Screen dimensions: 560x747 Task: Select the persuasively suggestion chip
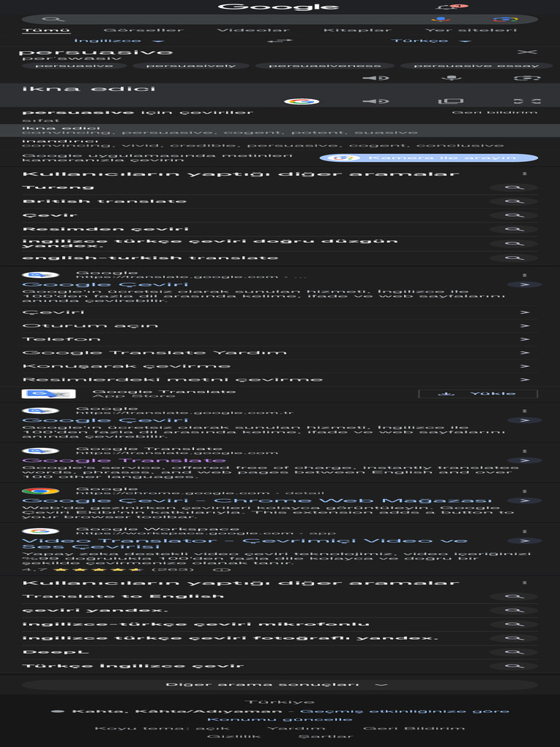point(190,66)
